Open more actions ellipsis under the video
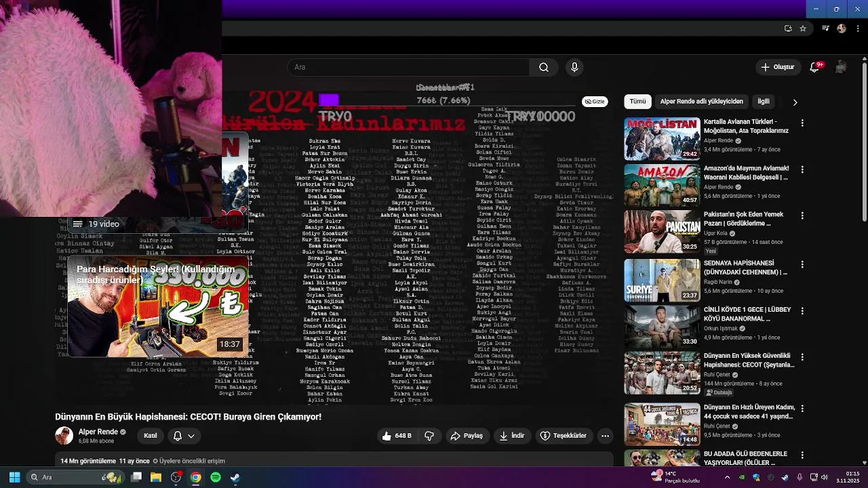Viewport: 868px width, 488px height. click(x=606, y=436)
